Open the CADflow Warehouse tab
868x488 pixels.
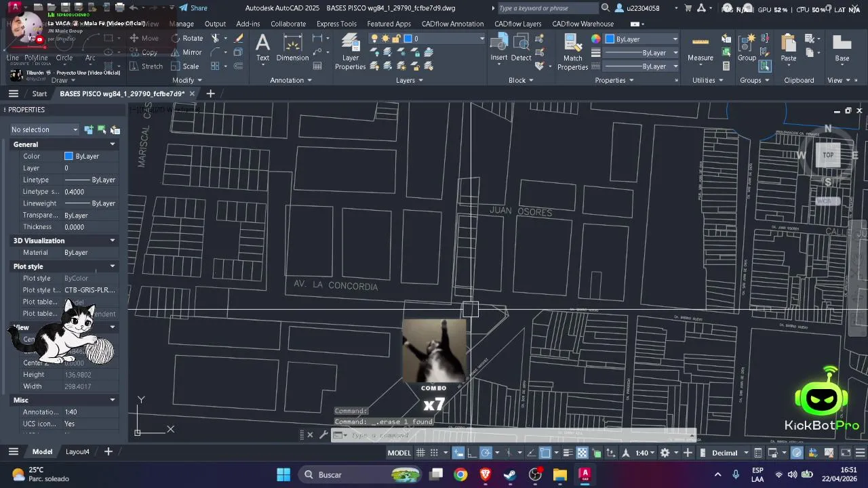(583, 24)
